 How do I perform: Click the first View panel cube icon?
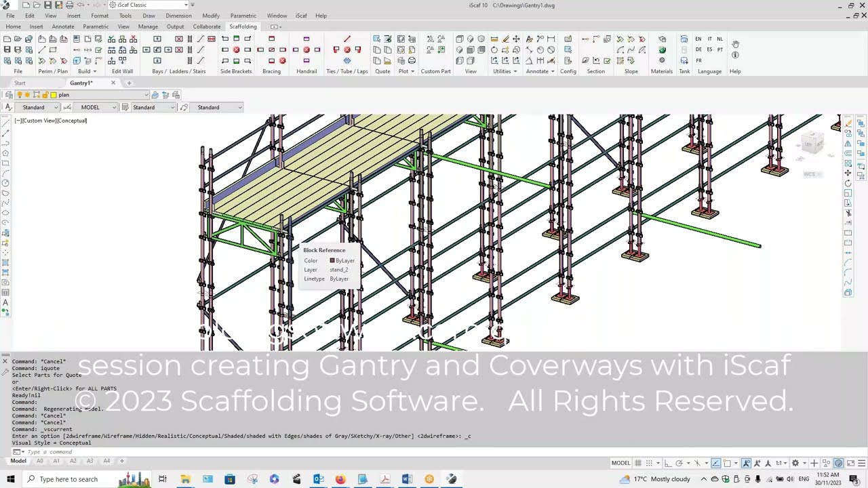(x=459, y=39)
